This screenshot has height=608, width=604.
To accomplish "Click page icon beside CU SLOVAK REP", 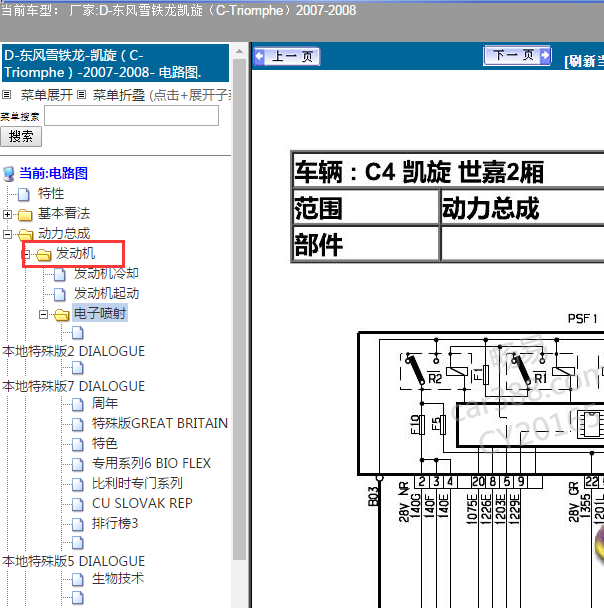I will point(78,504).
